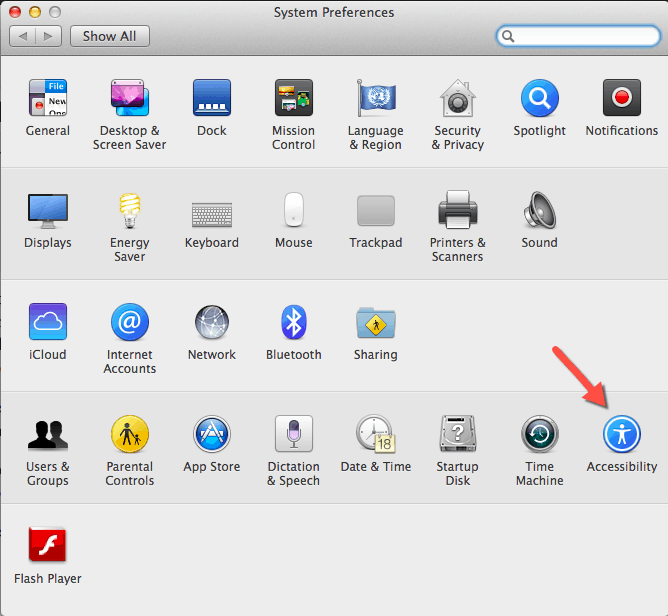Screen dimensions: 668x616
Task: Open App Store preferences icon
Action: tap(212, 434)
